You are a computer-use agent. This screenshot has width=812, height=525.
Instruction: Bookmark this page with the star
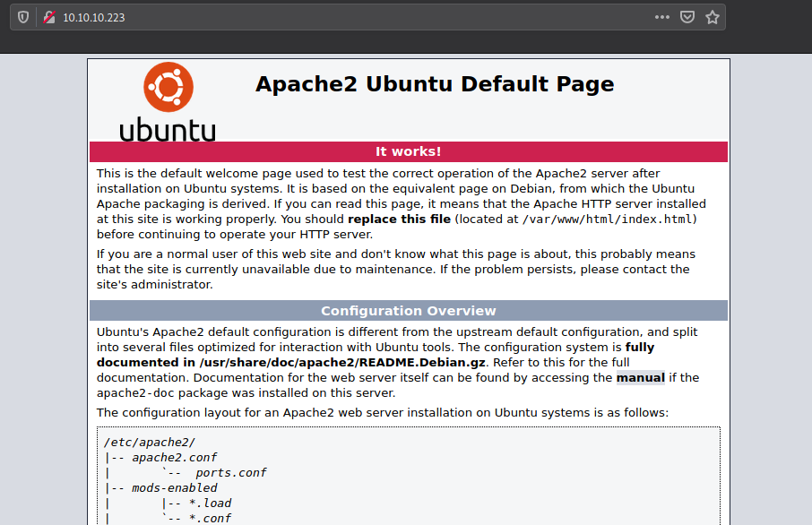[x=713, y=17]
